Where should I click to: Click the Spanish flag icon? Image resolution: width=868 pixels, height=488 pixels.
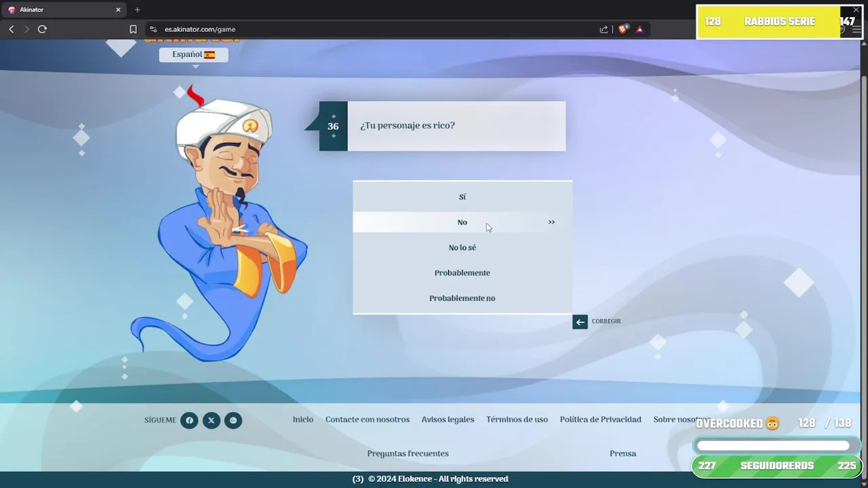[210, 55]
